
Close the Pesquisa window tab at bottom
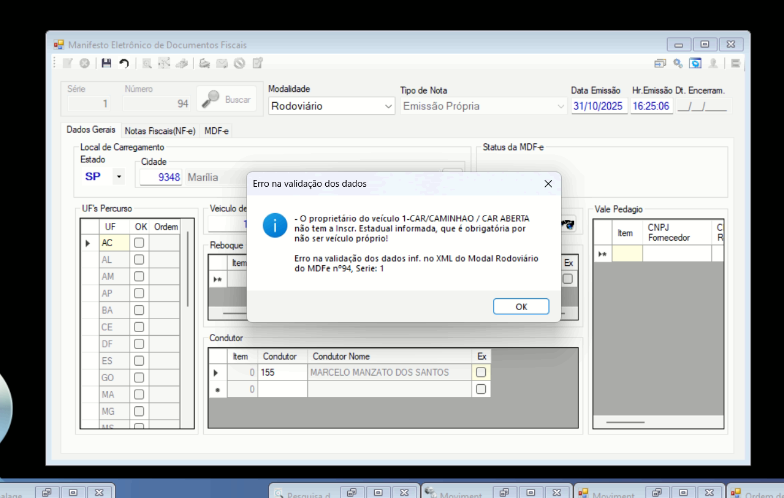pos(404,492)
